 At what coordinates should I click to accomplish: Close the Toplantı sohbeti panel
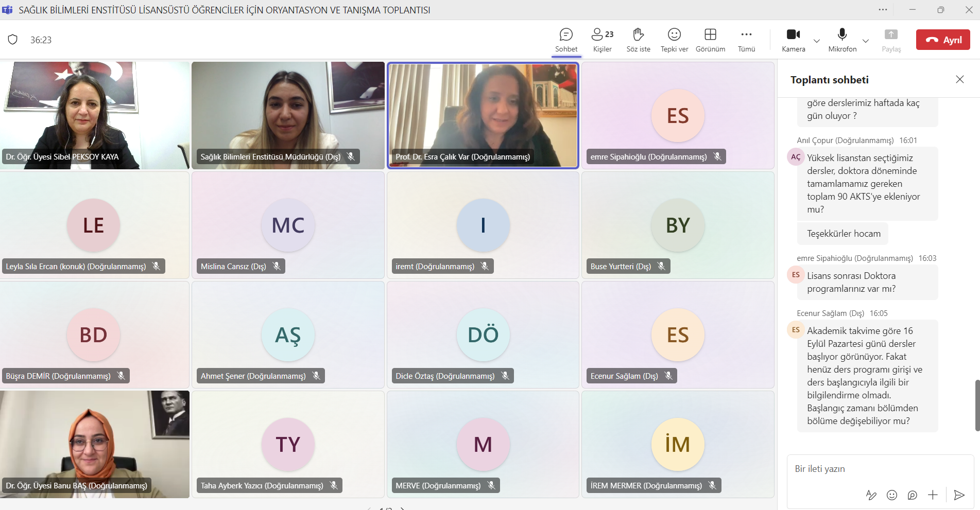[960, 79]
